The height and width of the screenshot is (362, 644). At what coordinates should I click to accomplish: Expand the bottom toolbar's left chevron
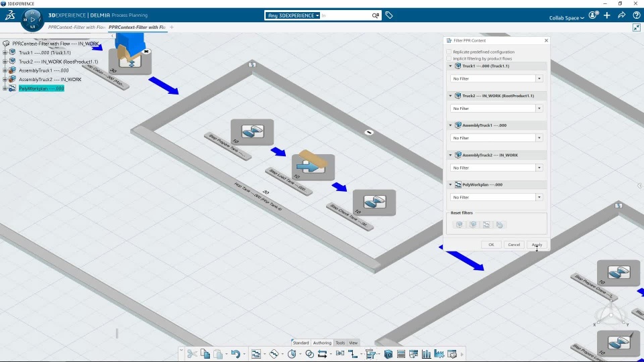(181, 351)
